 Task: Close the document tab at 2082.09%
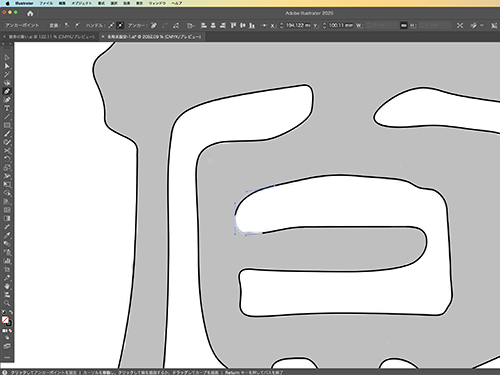tap(103, 37)
